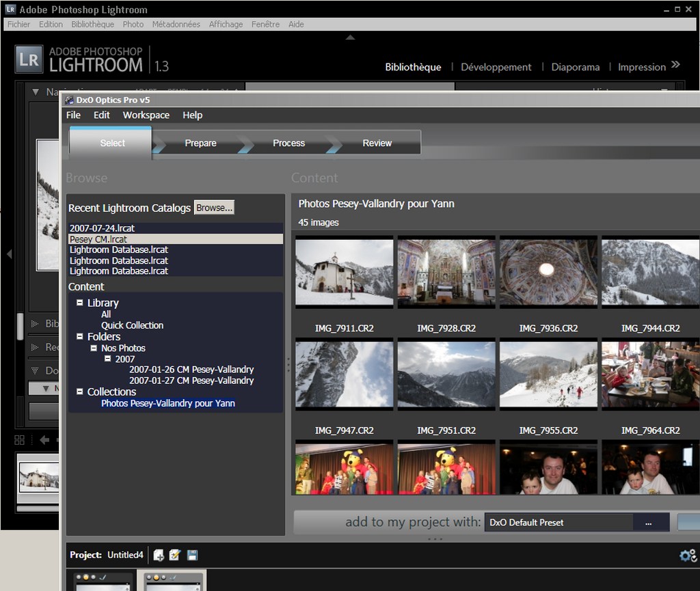This screenshot has height=591, width=700.
Task: Click DxO Default Preset field
Action: [558, 522]
